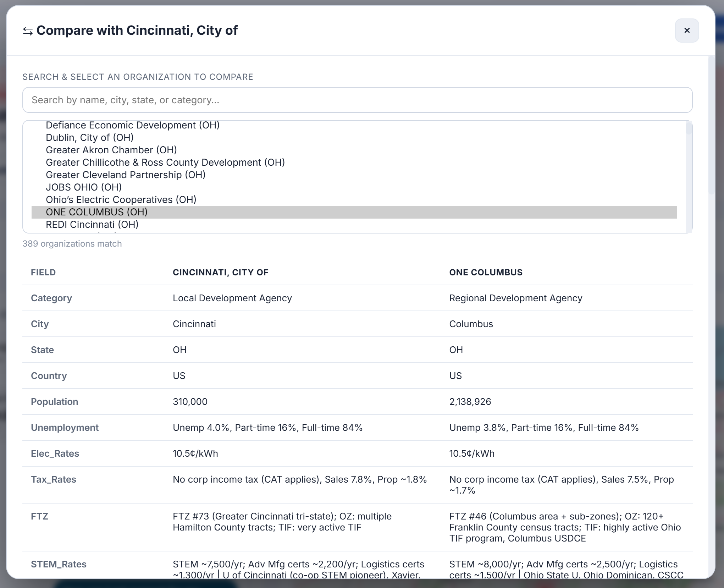Click the compare arrows icon beside title
This screenshot has width=724, height=588.
(28, 31)
